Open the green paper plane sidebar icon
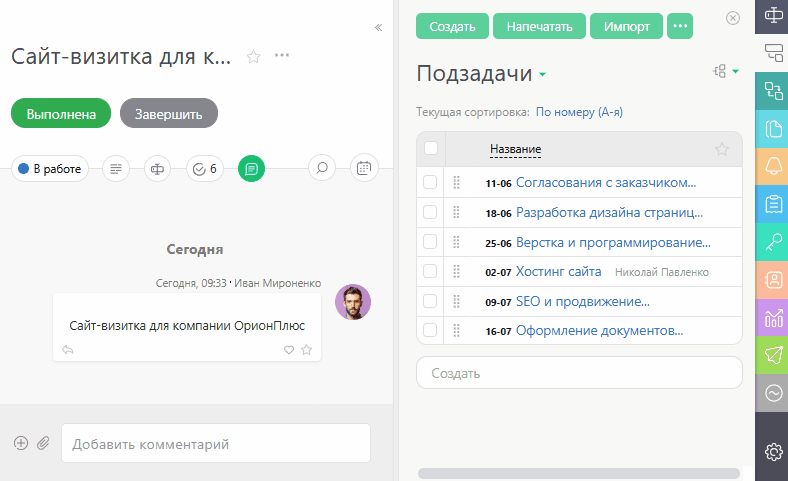The image size is (788, 481). [773, 355]
